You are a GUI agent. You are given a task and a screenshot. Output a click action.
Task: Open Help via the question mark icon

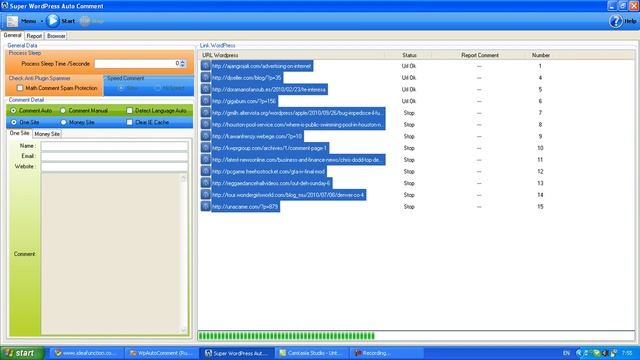pyautogui.click(x=616, y=21)
